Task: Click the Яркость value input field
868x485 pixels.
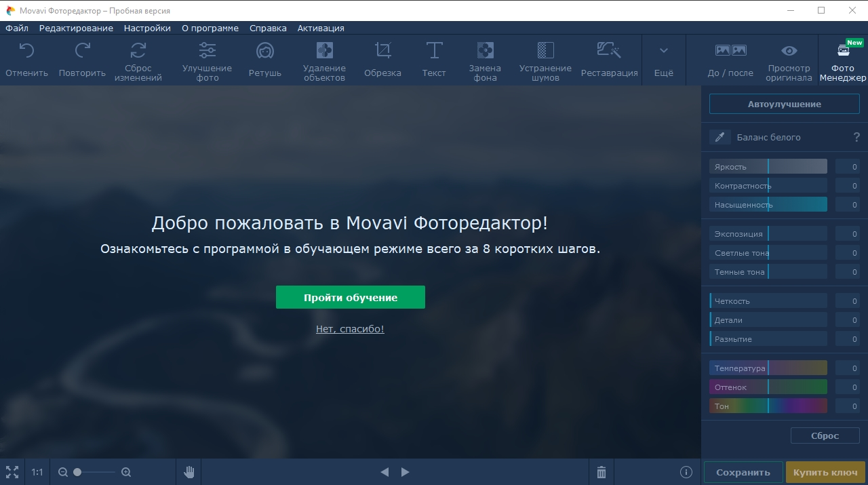Action: pos(848,167)
